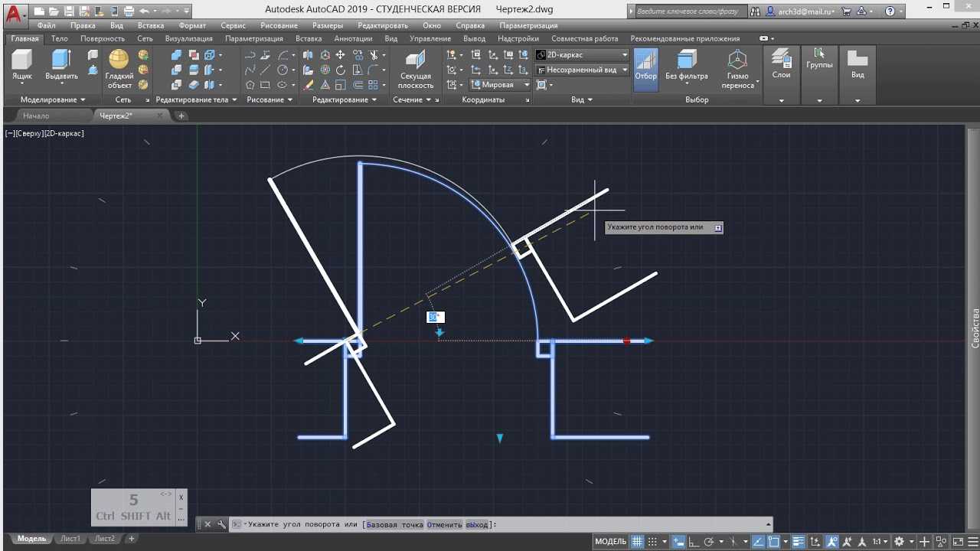Screen dimensions: 980x551
Task: Click the command line wrench customize icon
Action: click(x=221, y=524)
